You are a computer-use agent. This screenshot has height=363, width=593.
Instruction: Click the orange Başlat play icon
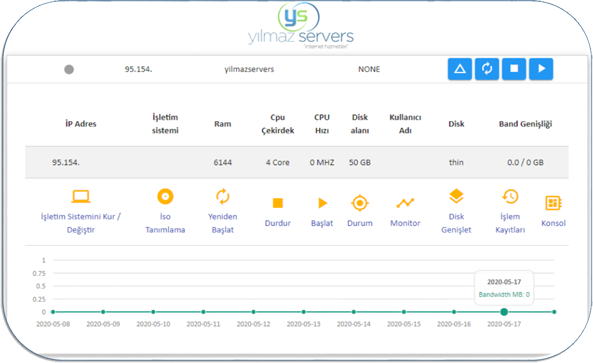coord(322,203)
